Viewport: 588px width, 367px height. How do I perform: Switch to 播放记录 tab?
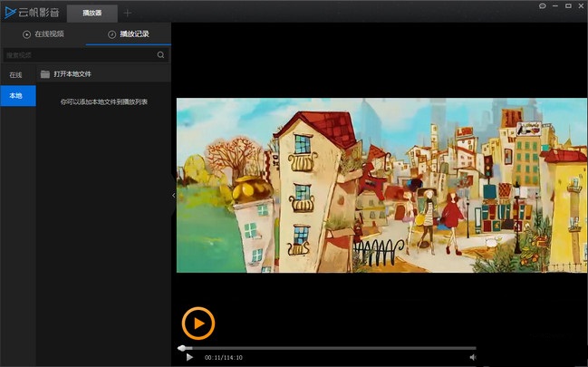[129, 34]
